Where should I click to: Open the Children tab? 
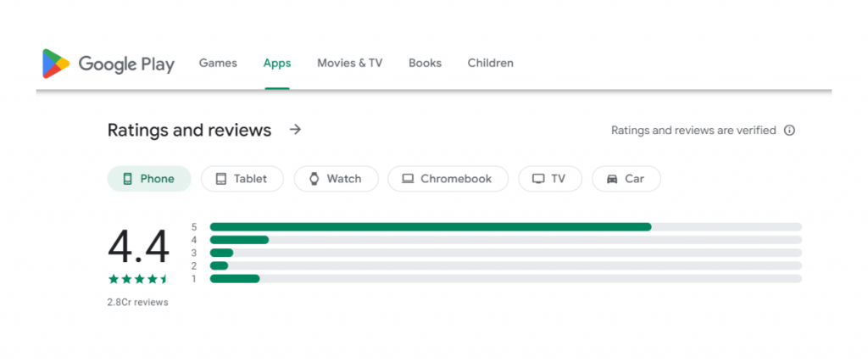(490, 63)
